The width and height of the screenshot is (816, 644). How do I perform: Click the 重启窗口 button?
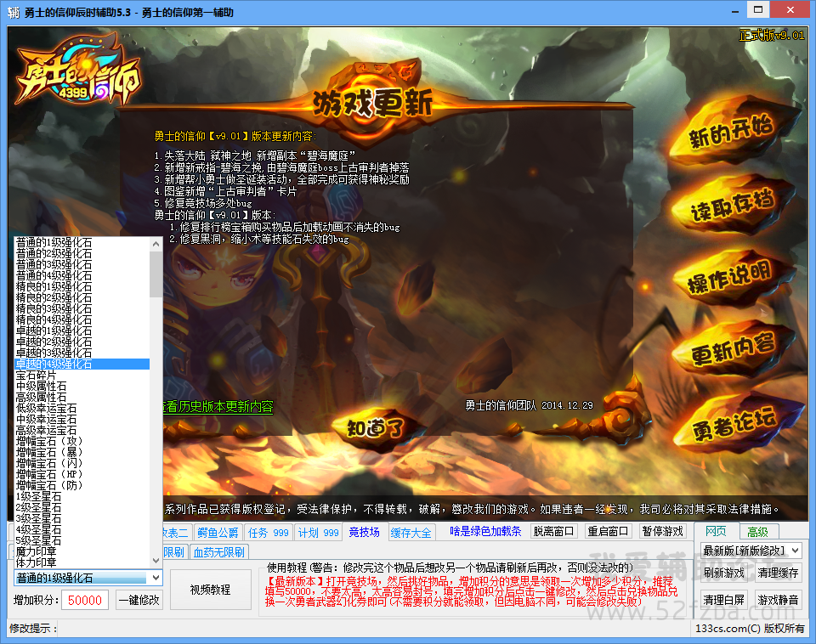pyautogui.click(x=608, y=531)
